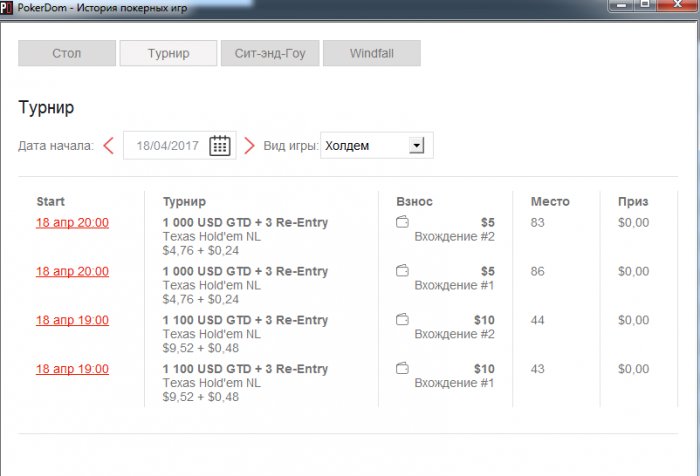Minimize the PokerDom window
The height and width of the screenshot is (476, 700).
click(x=621, y=4)
